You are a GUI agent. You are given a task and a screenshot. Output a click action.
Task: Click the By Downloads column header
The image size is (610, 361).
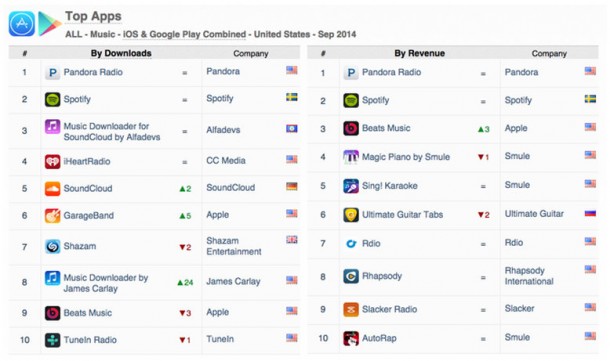pos(121,53)
